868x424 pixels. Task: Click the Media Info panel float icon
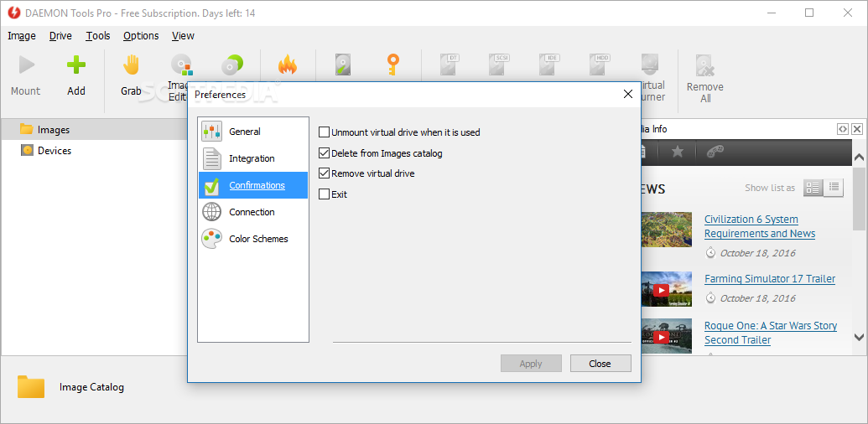click(x=842, y=129)
